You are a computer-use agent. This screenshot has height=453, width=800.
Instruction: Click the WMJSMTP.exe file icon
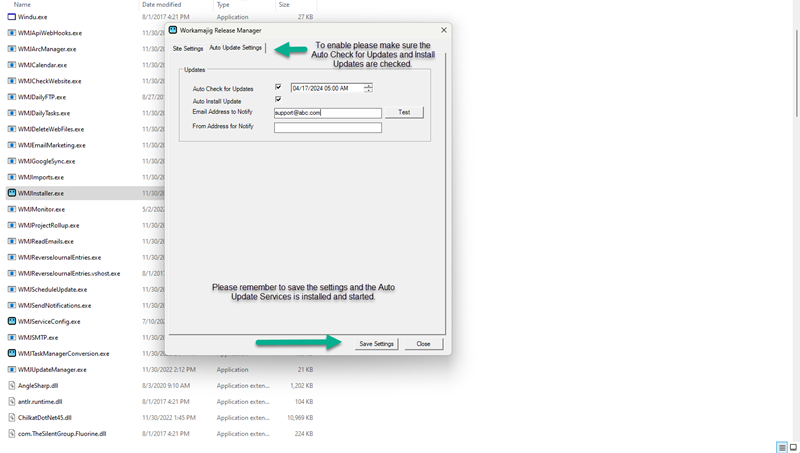point(12,337)
